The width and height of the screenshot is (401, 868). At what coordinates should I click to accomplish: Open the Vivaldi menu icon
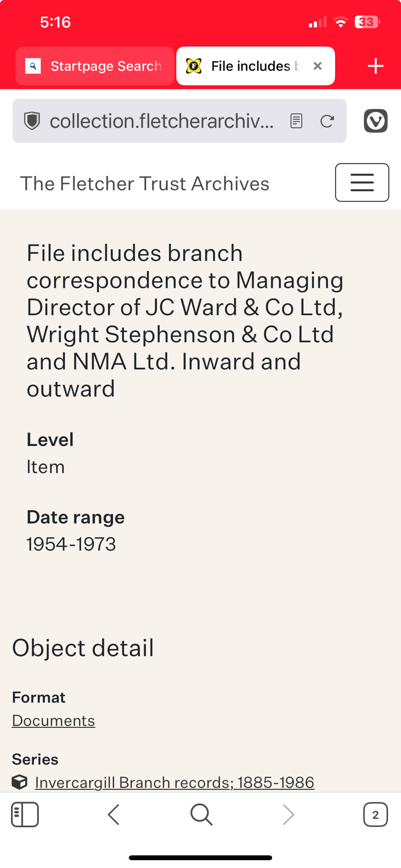point(375,121)
